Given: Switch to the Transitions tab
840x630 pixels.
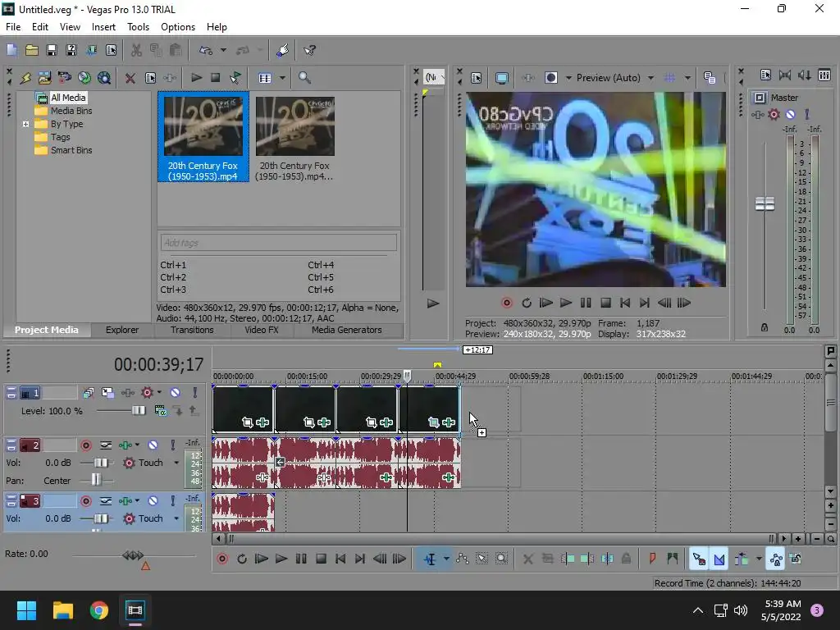Looking at the screenshot, I should [192, 330].
